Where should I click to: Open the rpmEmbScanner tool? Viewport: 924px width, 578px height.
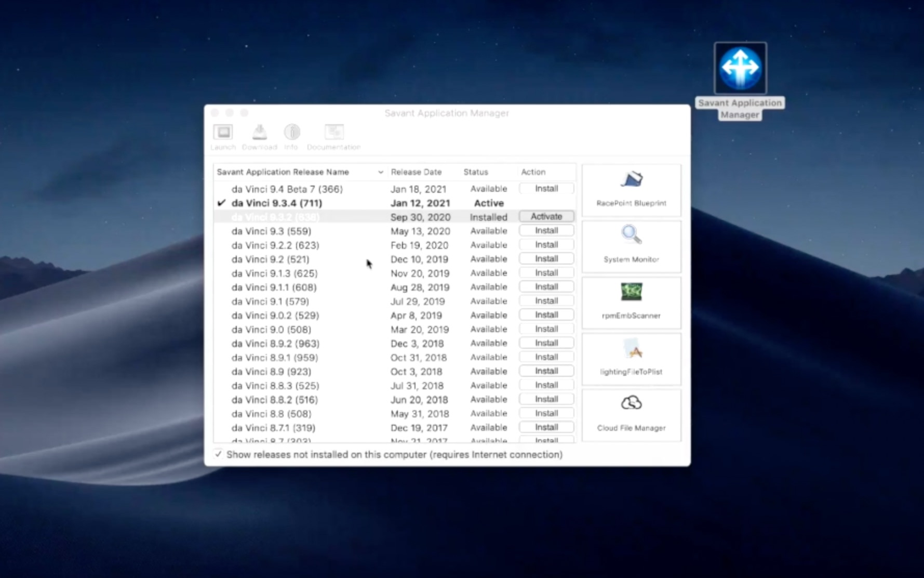pyautogui.click(x=631, y=303)
